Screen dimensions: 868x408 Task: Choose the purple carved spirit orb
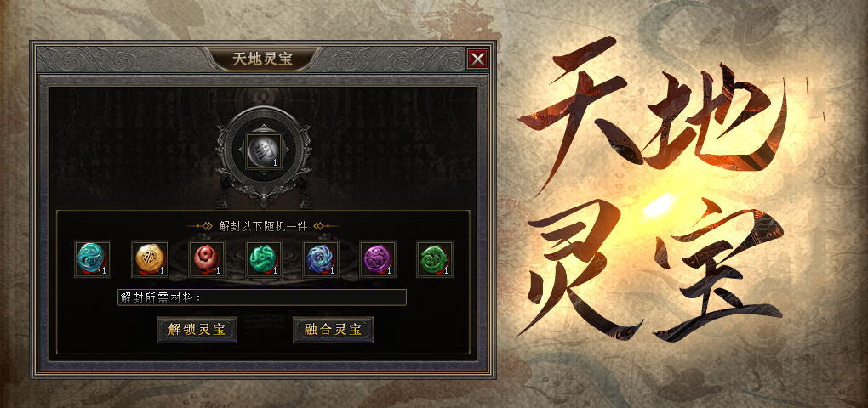378,258
